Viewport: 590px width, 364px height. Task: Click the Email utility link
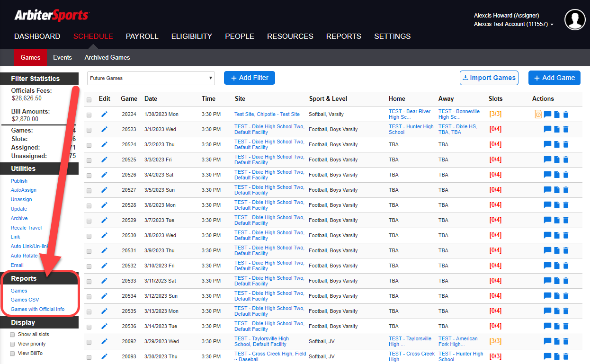pos(17,265)
